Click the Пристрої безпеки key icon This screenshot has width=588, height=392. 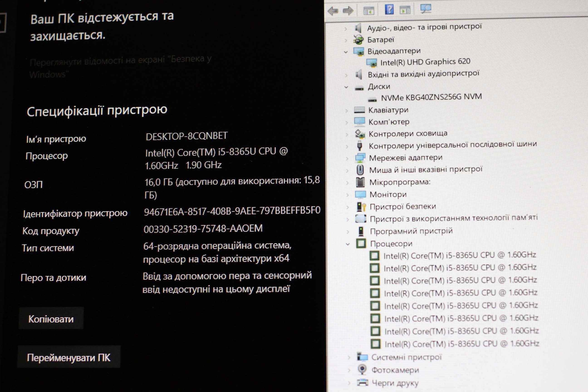coord(361,207)
